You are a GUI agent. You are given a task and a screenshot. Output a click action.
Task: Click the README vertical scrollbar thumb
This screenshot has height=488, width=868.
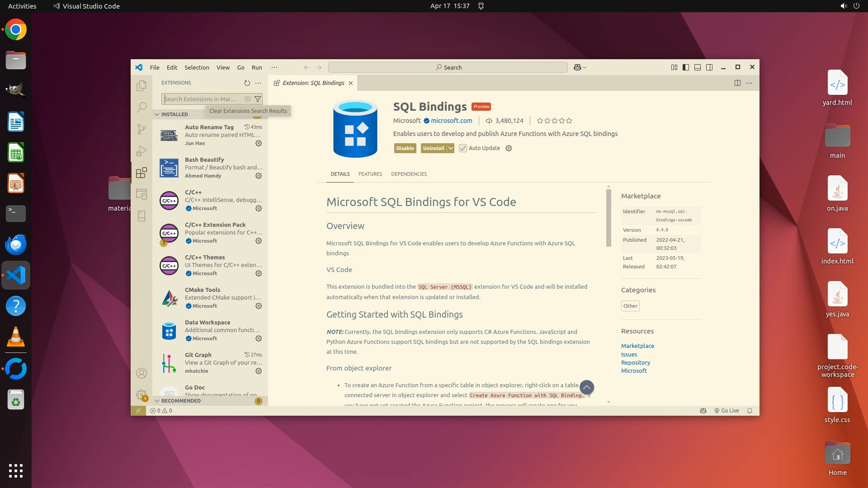(609, 218)
